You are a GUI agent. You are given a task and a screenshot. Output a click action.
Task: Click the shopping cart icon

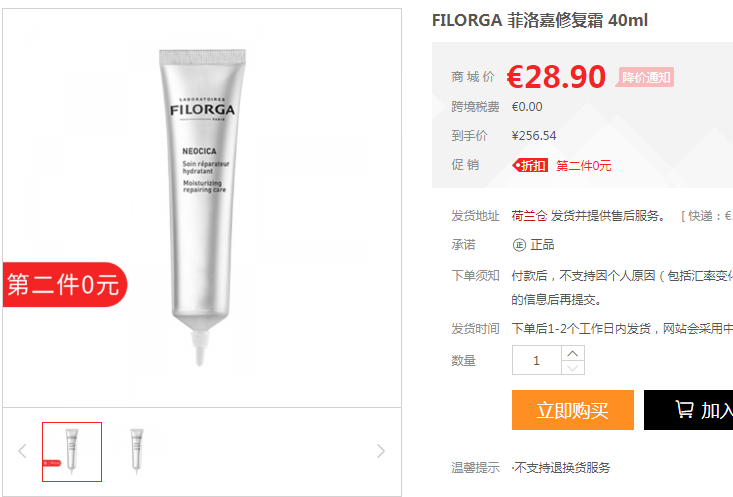(684, 409)
